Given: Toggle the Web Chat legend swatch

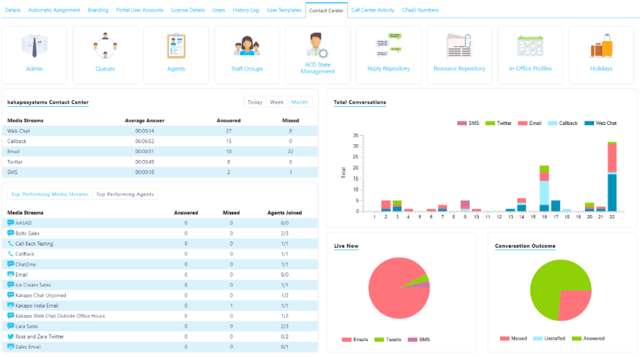Looking at the screenshot, I should 589,124.
